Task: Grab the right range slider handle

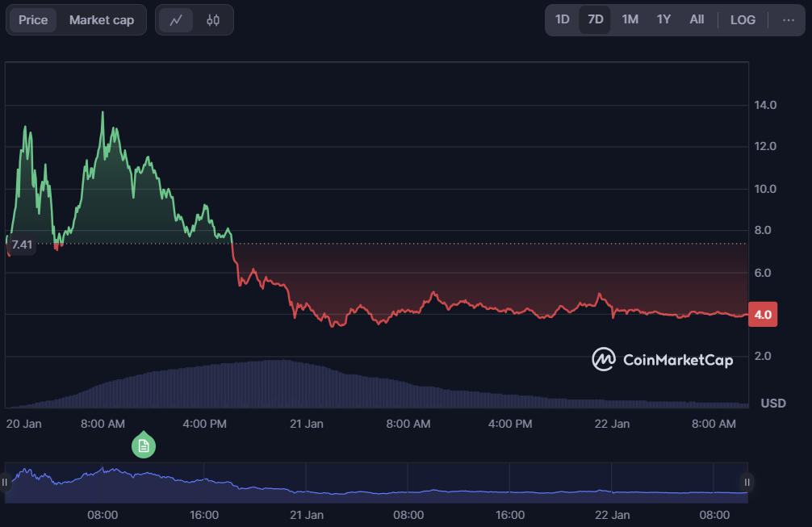Action: 747,483
